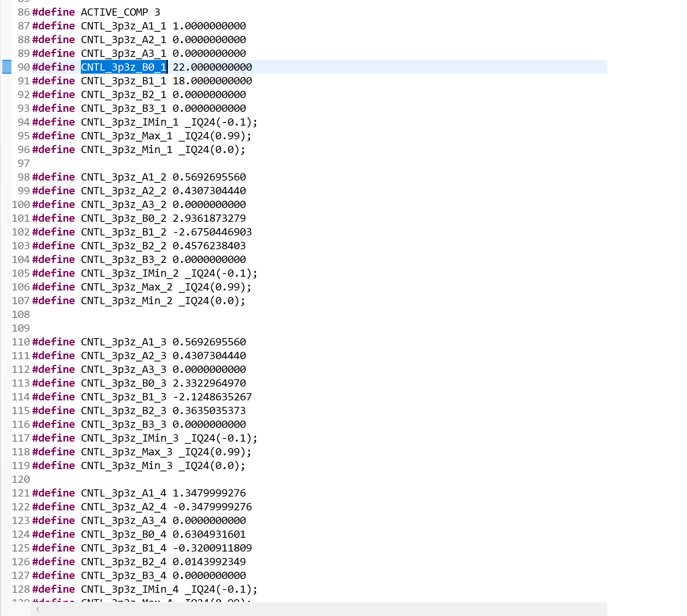Click the marker icon beside line 90
687x616 pixels.
[x=7, y=67]
